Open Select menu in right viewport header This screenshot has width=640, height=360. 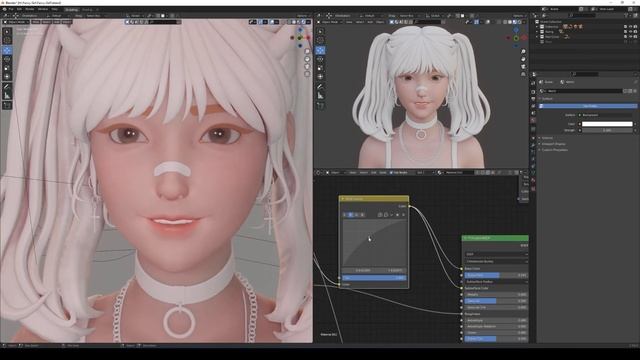point(360,22)
